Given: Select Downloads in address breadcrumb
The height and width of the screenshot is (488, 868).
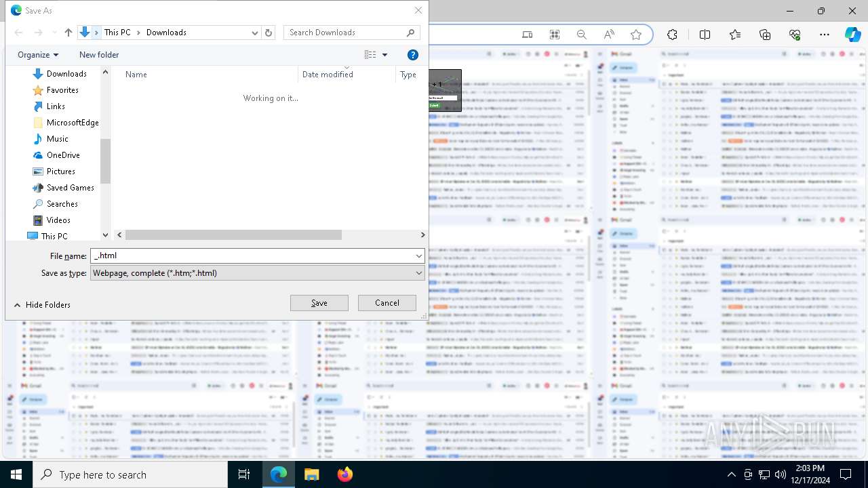Looking at the screenshot, I should click(166, 33).
